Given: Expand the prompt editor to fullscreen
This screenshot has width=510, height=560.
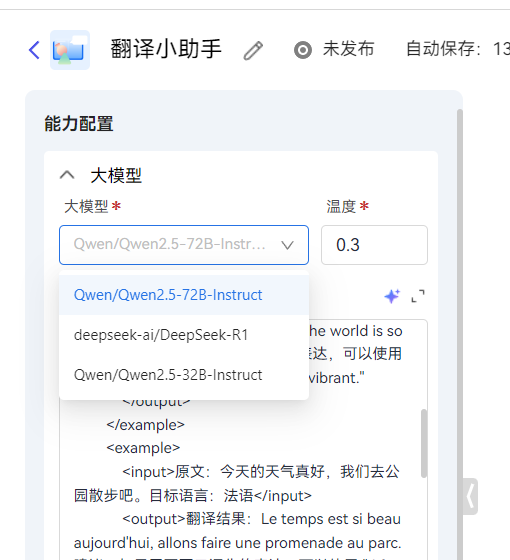Looking at the screenshot, I should click(x=418, y=296).
